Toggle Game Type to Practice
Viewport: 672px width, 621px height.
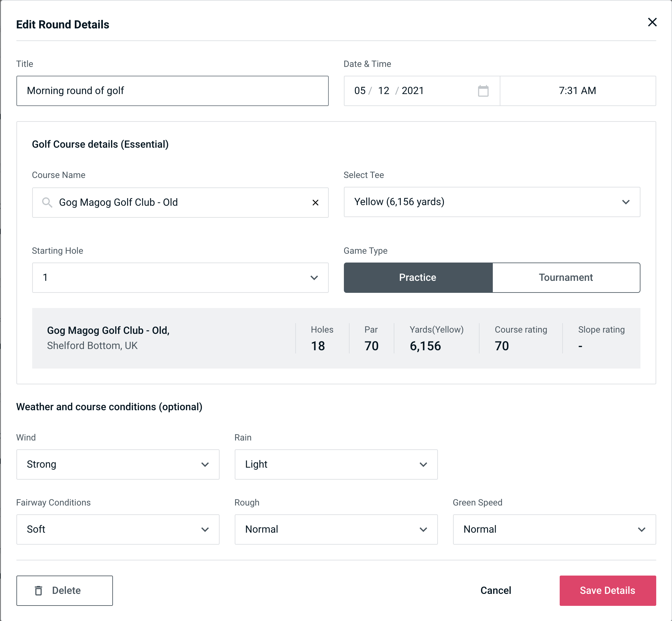tap(418, 277)
